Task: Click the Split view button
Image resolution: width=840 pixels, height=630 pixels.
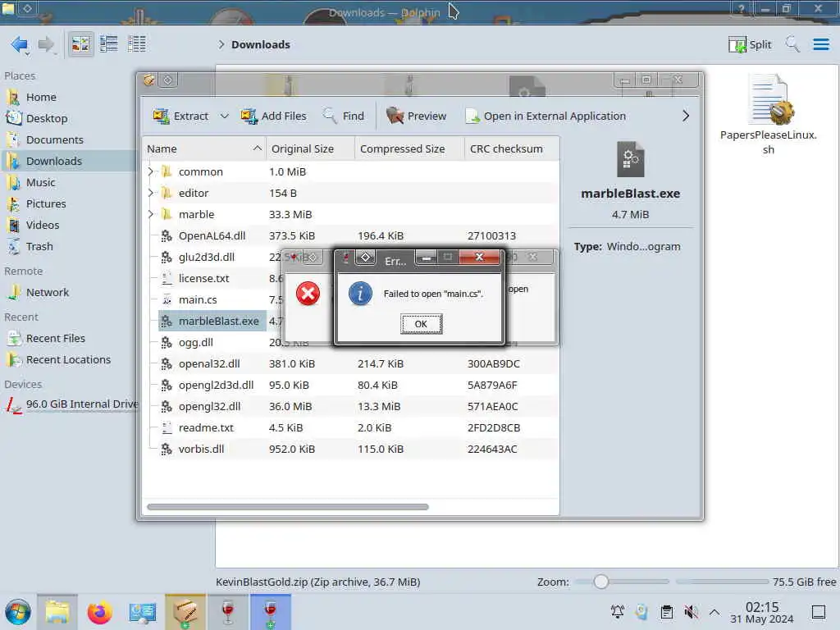Action: pyautogui.click(x=750, y=44)
